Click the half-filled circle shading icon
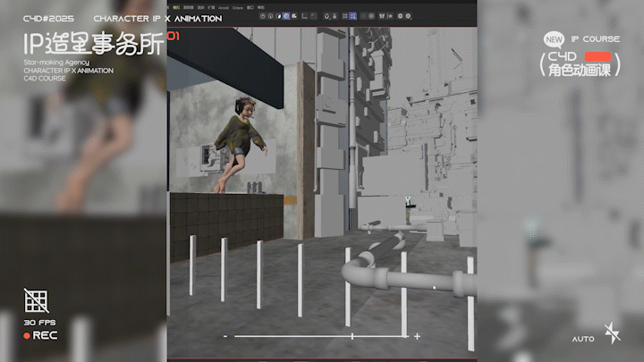Screen dimensions: 644x362 click(x=278, y=16)
